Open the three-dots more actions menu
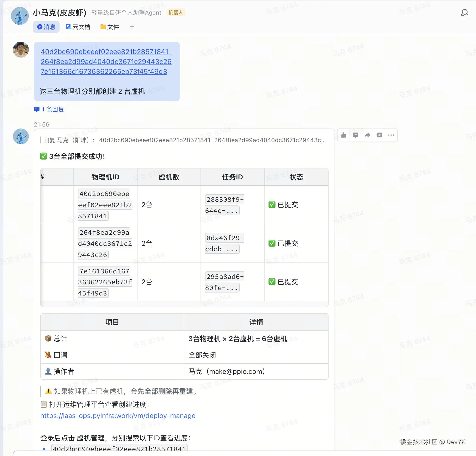The image size is (476, 456). [x=391, y=135]
